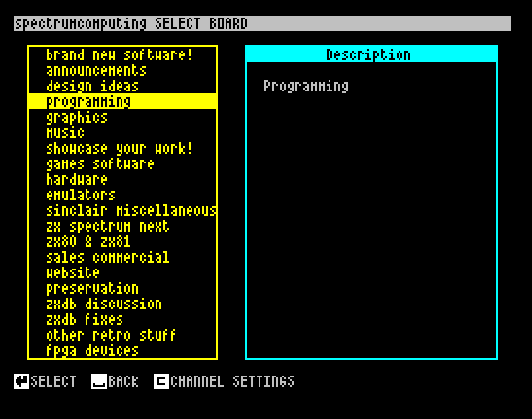
Task: Select 'zx spectrum next' board
Action: 108,226
